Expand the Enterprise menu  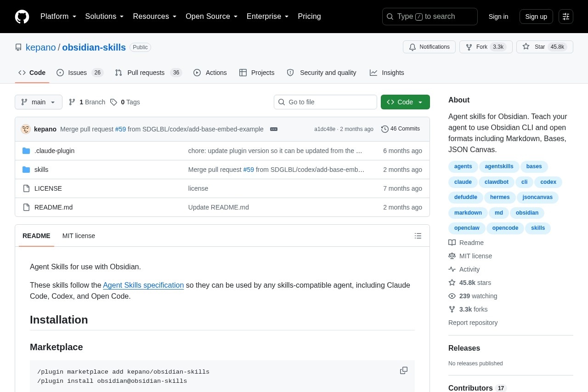click(268, 17)
